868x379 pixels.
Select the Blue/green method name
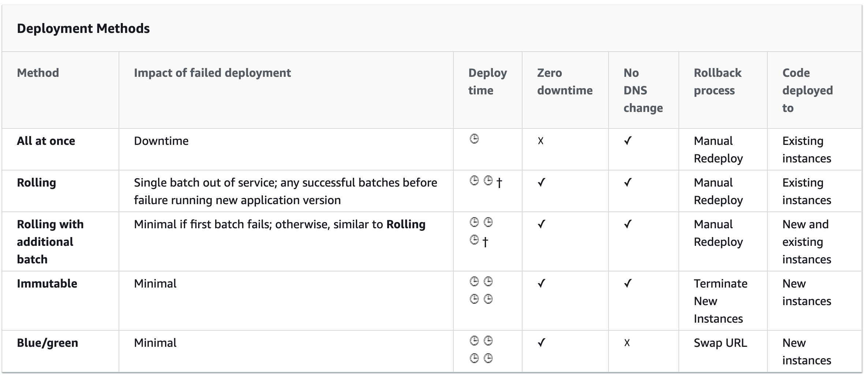(x=48, y=343)
